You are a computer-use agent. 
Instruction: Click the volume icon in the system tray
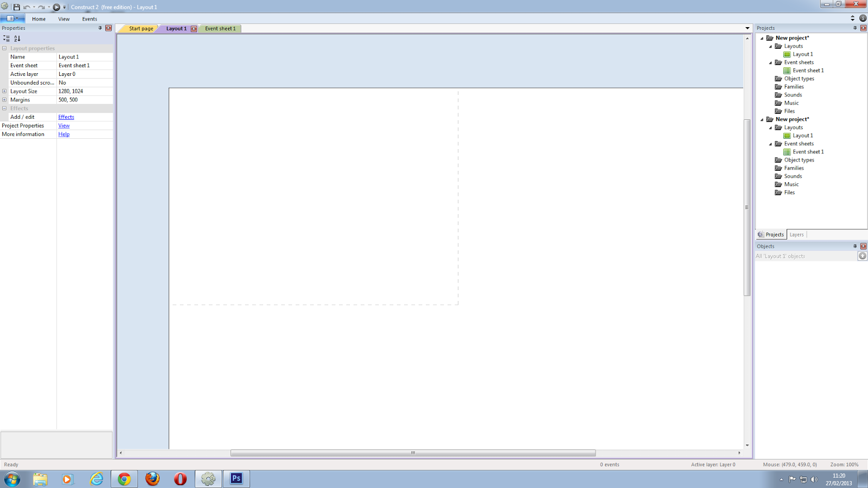tap(814, 479)
